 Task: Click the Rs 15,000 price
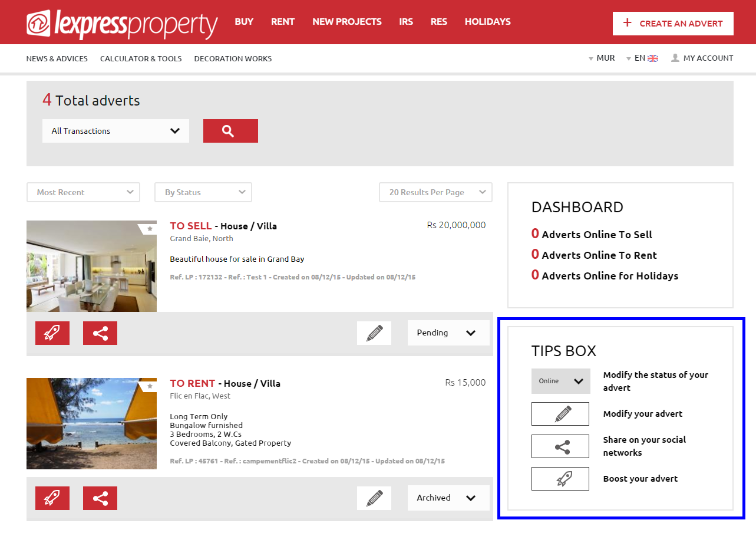(x=466, y=383)
